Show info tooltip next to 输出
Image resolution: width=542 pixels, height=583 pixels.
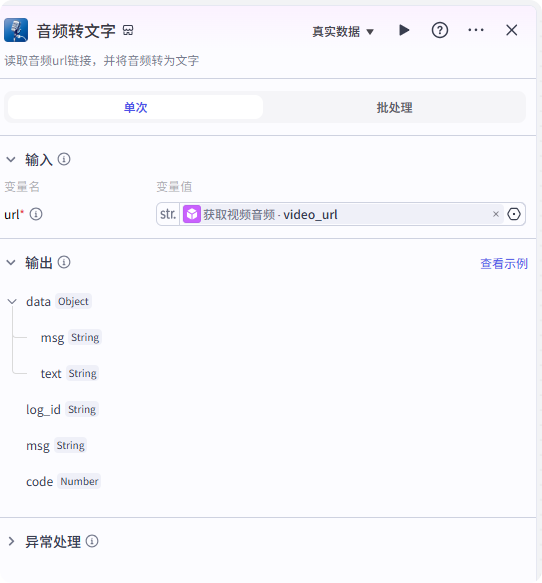64,262
